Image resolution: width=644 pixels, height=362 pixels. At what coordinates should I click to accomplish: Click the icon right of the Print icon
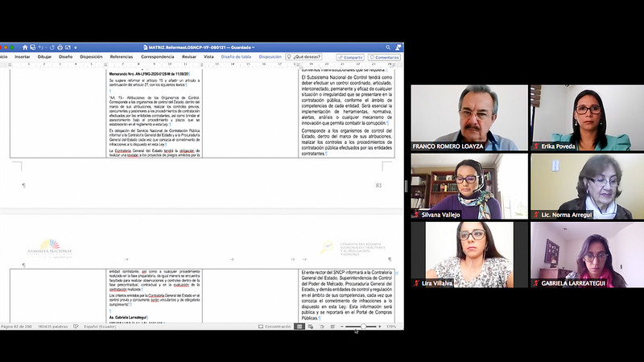[x=68, y=47]
